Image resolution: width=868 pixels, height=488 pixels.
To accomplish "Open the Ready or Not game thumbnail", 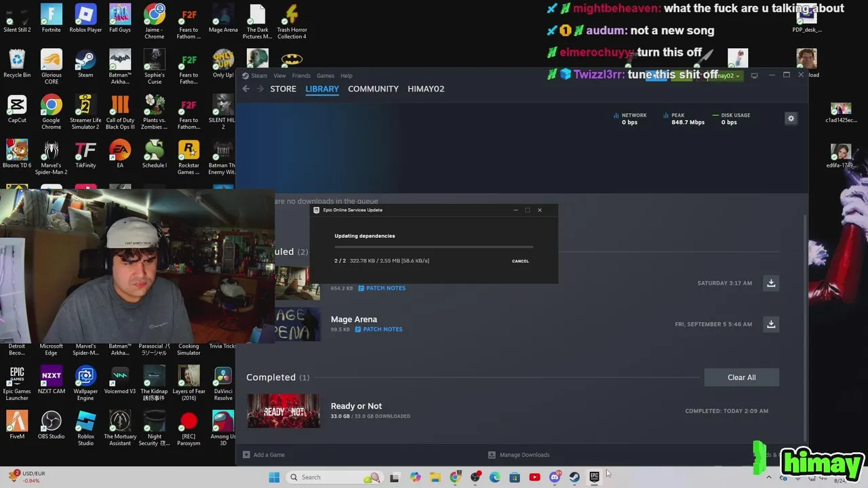I will (x=283, y=411).
